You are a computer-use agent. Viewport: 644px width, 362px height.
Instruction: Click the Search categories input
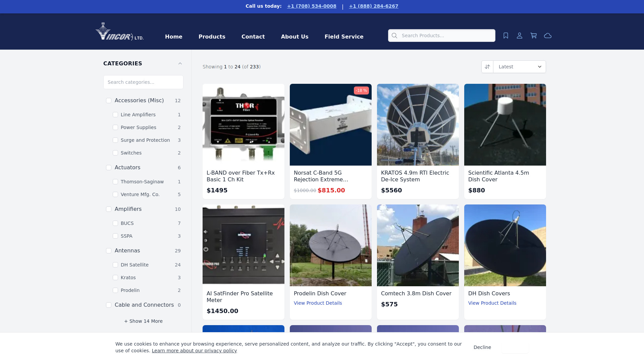tap(143, 82)
